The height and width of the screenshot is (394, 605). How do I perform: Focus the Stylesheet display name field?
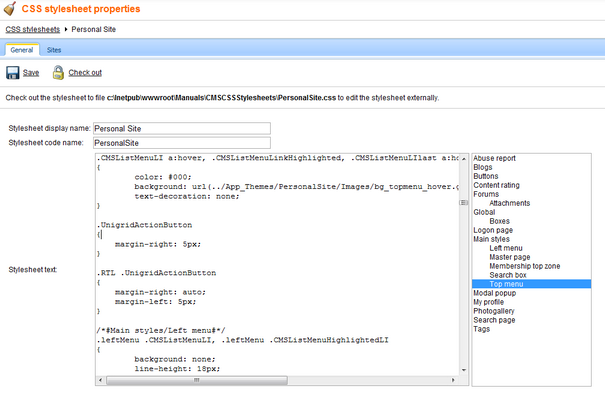(182, 129)
